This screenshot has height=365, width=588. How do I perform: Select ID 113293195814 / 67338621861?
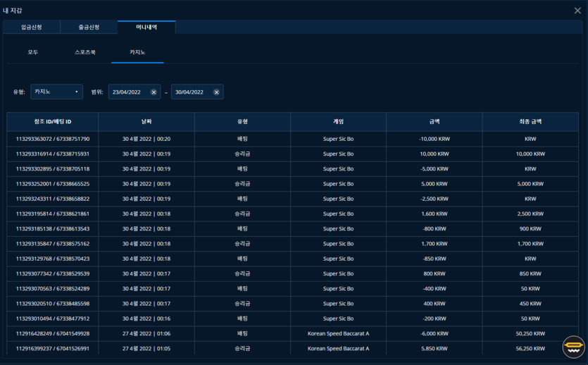[53, 214]
